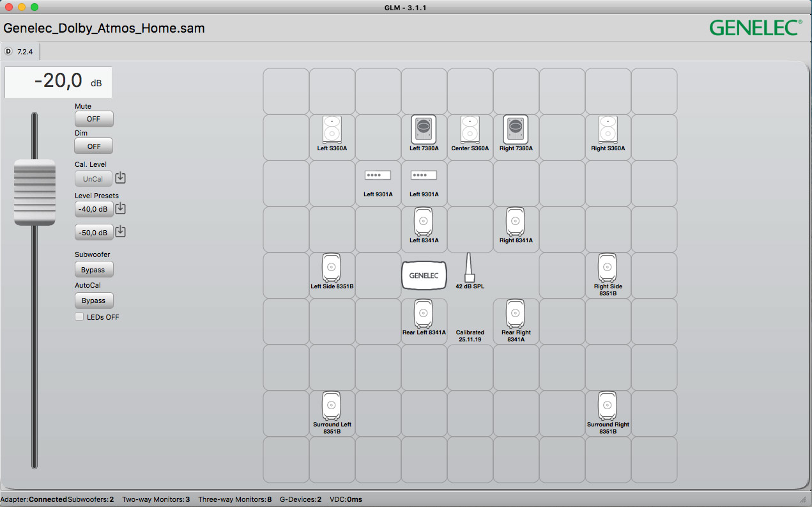Select the Left S360A speaker icon
Image resolution: width=812 pixels, height=507 pixels.
click(x=332, y=130)
